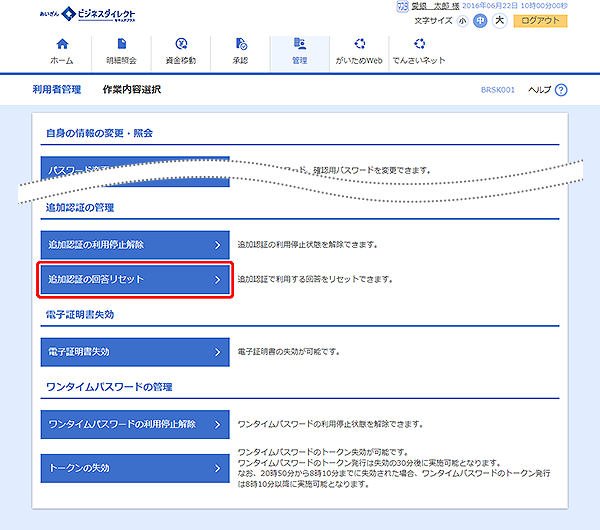600x530 pixels.
Task: Click the 利用者管理 breadcrumb text
Action: pyautogui.click(x=57, y=90)
